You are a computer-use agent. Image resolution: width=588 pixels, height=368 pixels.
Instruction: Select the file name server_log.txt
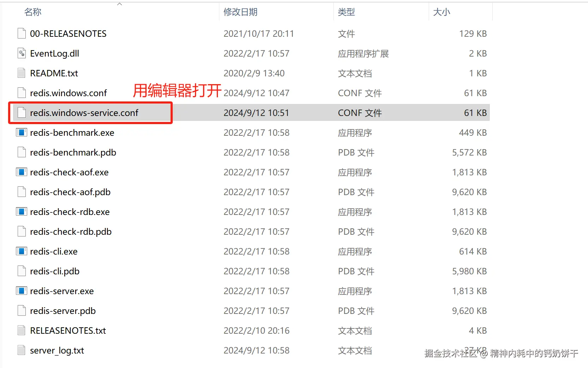[57, 350]
